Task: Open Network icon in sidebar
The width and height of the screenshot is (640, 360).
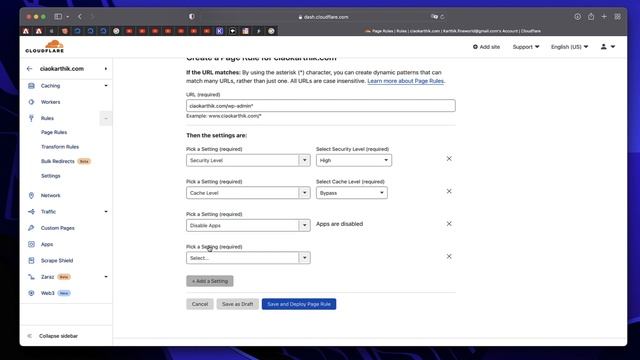Action: coord(31,196)
